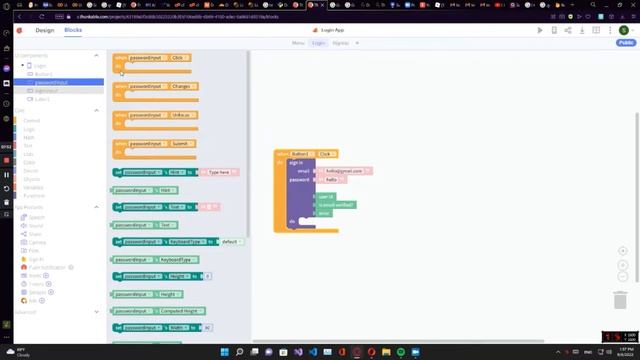
Task: Open the default keyboard type dropdown
Action: pyautogui.click(x=232, y=242)
